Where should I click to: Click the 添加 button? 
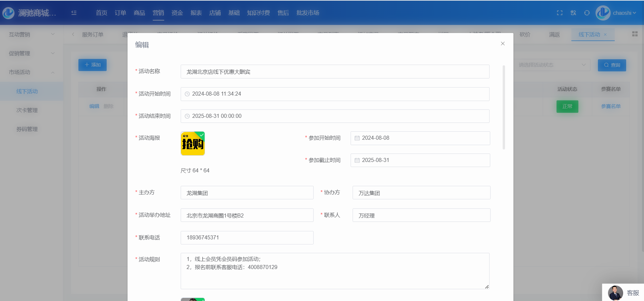tap(93, 65)
